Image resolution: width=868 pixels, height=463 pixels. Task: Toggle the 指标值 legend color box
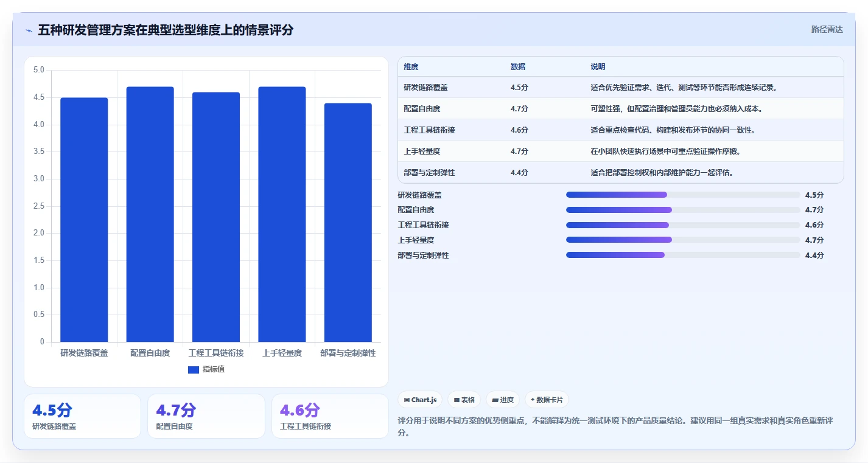[194, 369]
